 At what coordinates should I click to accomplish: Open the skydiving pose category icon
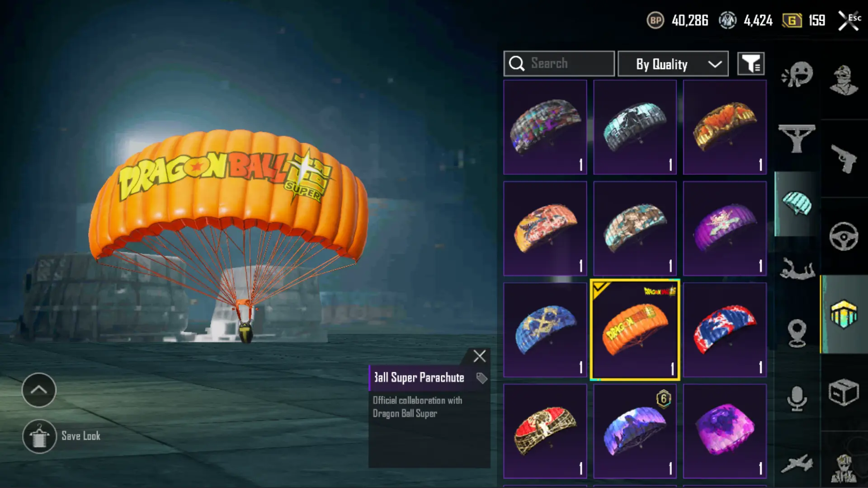(797, 268)
